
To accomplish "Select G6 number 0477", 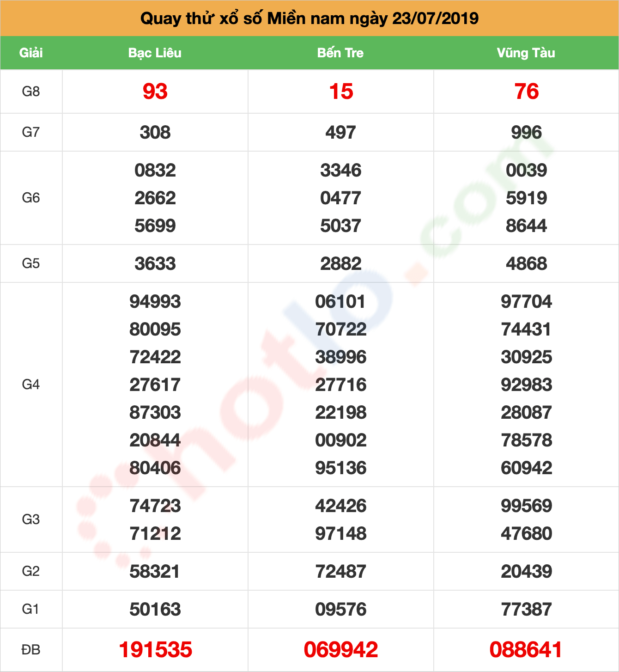I will [341, 198].
